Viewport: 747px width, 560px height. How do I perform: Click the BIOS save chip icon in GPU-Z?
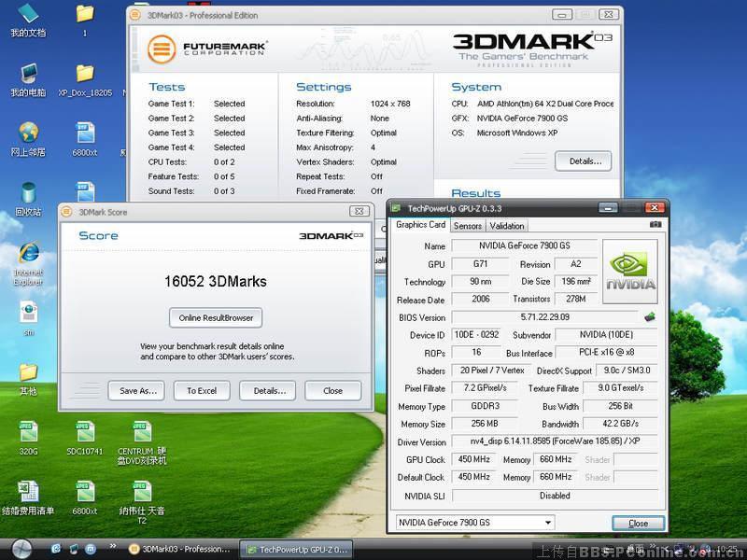650,316
